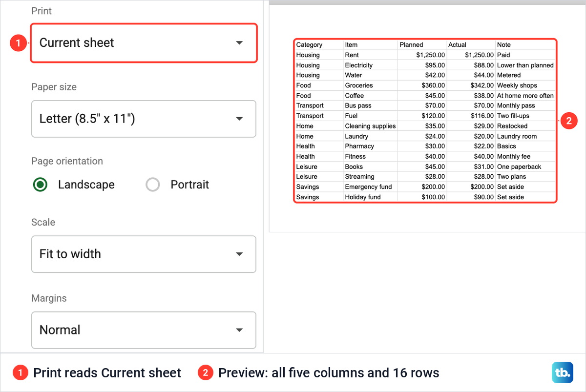Click the Groceries item cell
Viewport: 586px width, 392px height.
click(370, 85)
